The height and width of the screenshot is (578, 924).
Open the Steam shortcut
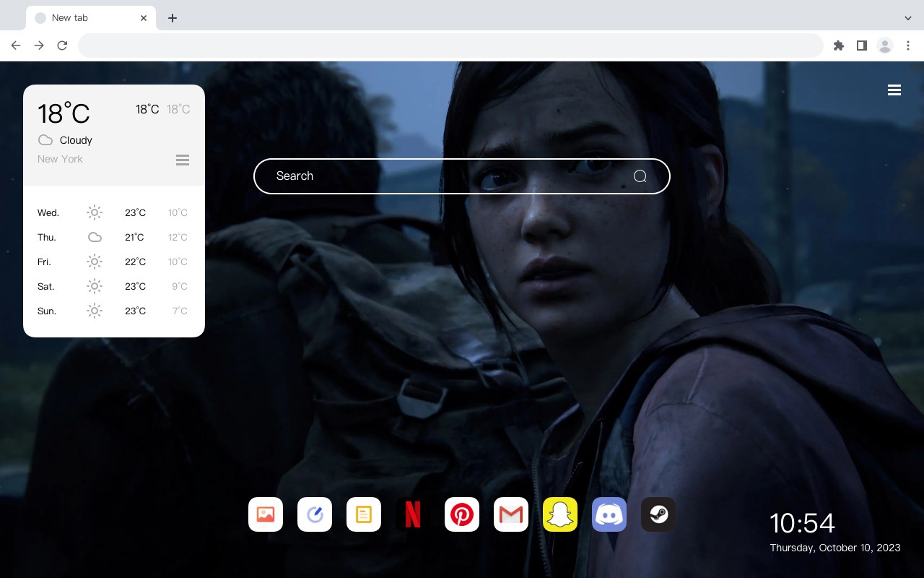click(658, 514)
